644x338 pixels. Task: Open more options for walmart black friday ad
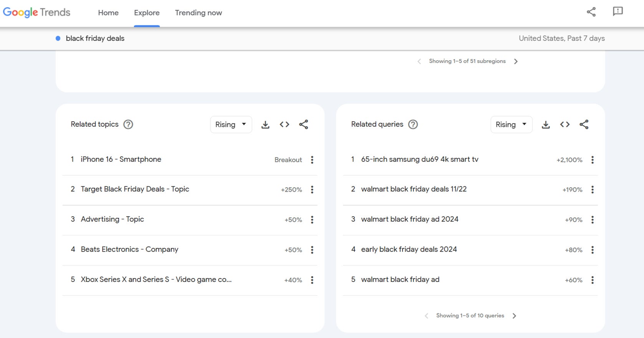pos(593,280)
